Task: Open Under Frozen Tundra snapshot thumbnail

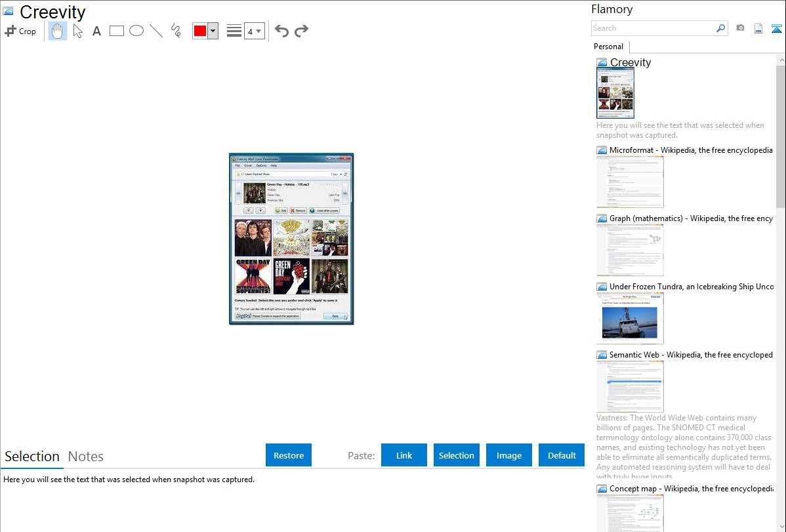Action: (630, 318)
